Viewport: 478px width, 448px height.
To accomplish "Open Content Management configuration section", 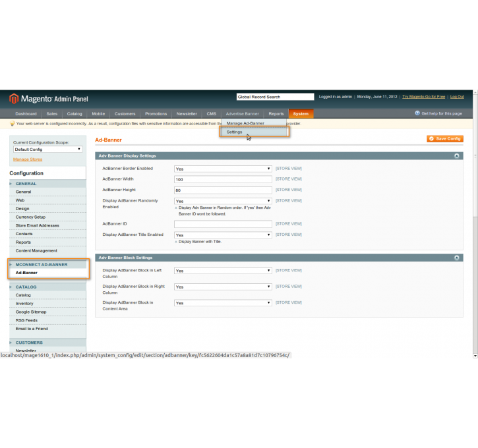I will coord(36,250).
